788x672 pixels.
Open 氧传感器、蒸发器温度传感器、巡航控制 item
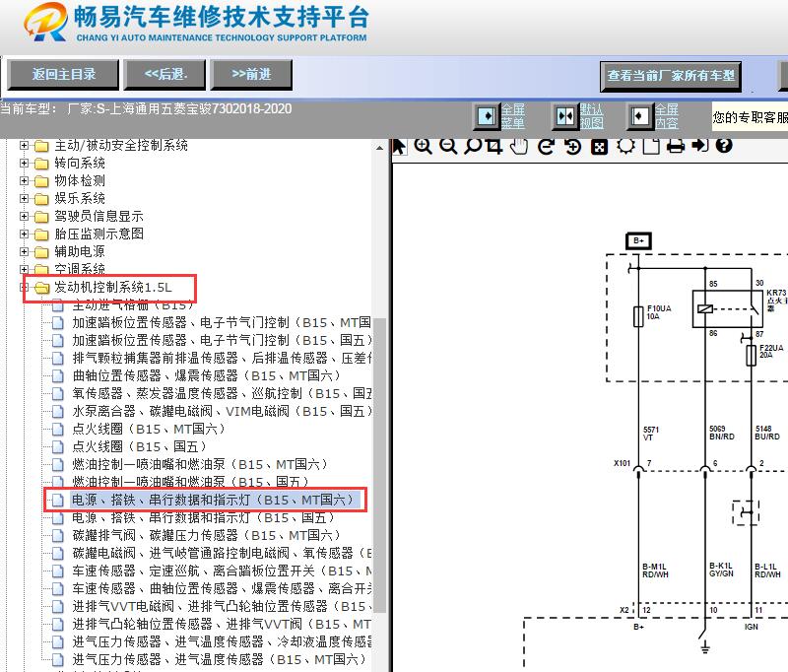pos(222,393)
